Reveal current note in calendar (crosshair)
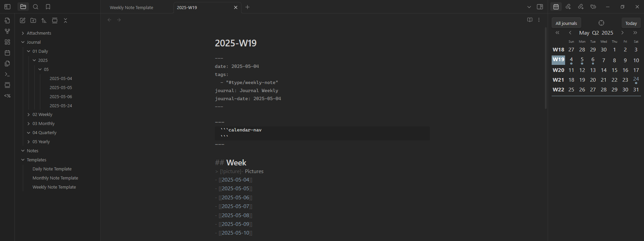The image size is (644, 241). click(601, 23)
